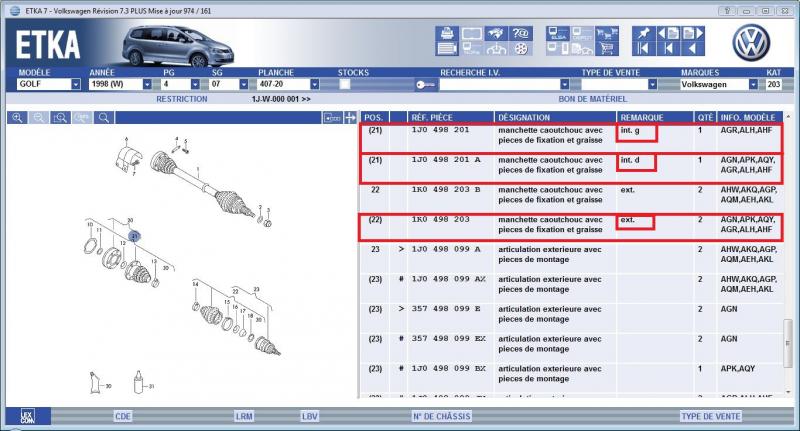
Task: Click the multiple shopping carts icon
Action: pos(607,34)
